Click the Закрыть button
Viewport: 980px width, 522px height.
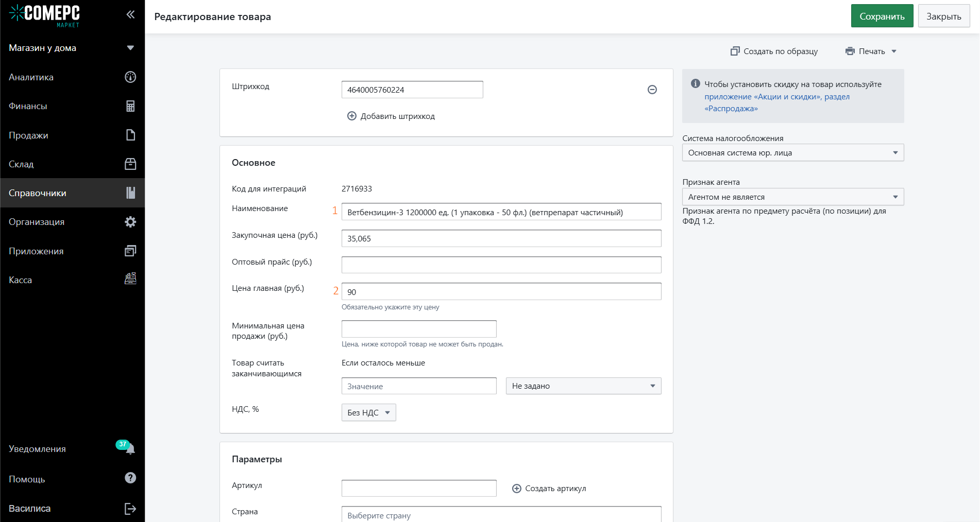pyautogui.click(x=943, y=16)
